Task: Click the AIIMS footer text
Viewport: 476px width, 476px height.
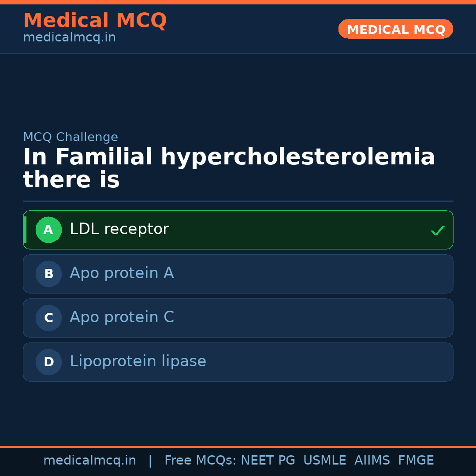Action: [x=372, y=461]
